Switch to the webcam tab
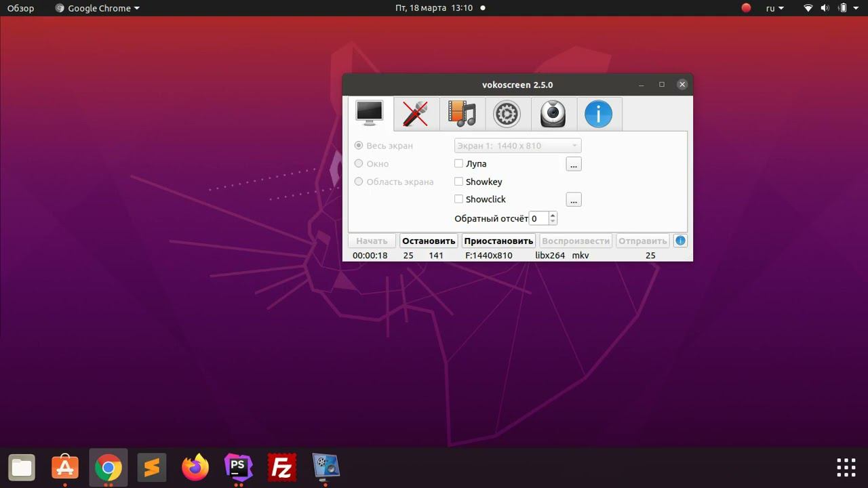 (553, 114)
